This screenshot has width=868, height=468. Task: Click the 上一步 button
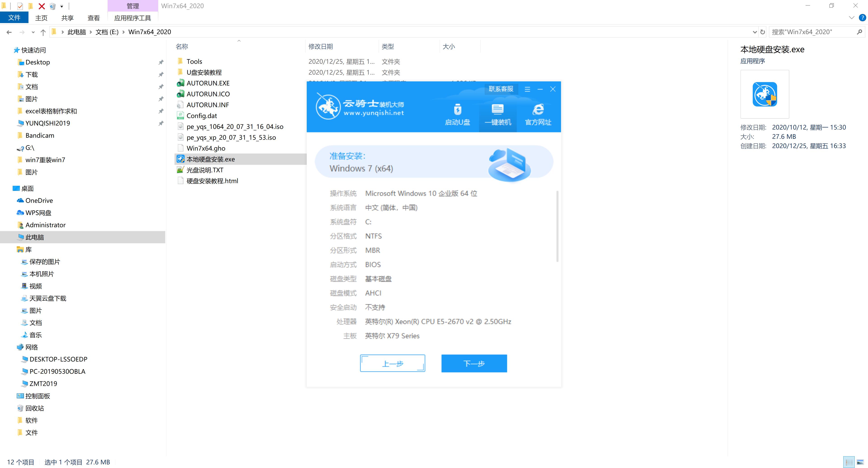tap(392, 363)
